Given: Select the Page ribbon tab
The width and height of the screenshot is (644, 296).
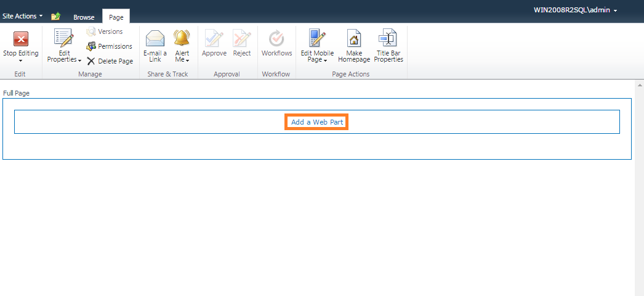Looking at the screenshot, I should pos(116,17).
